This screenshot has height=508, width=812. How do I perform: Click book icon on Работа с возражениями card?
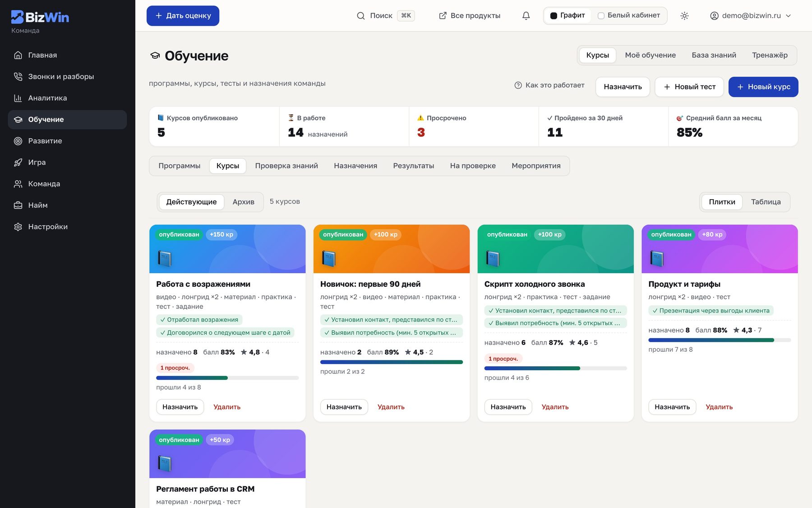(x=165, y=258)
